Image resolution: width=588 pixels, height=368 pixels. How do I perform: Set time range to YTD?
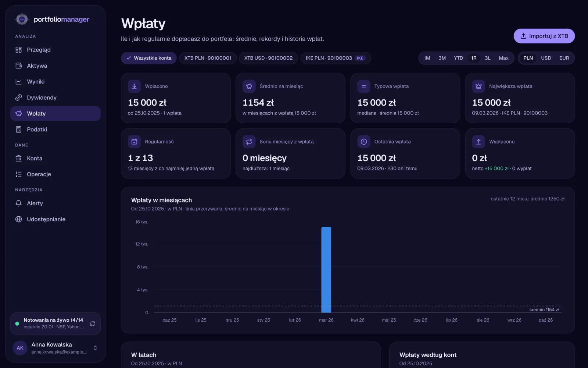[x=458, y=58]
